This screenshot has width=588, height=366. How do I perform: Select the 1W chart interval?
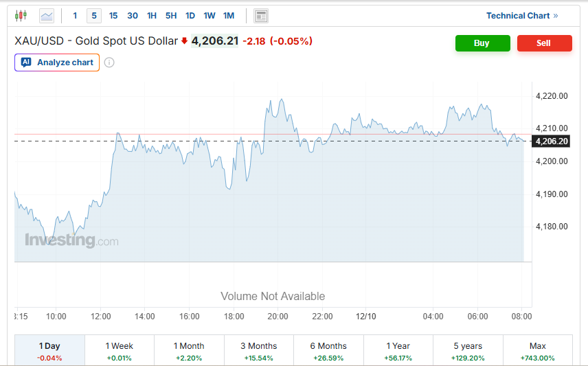tap(210, 16)
